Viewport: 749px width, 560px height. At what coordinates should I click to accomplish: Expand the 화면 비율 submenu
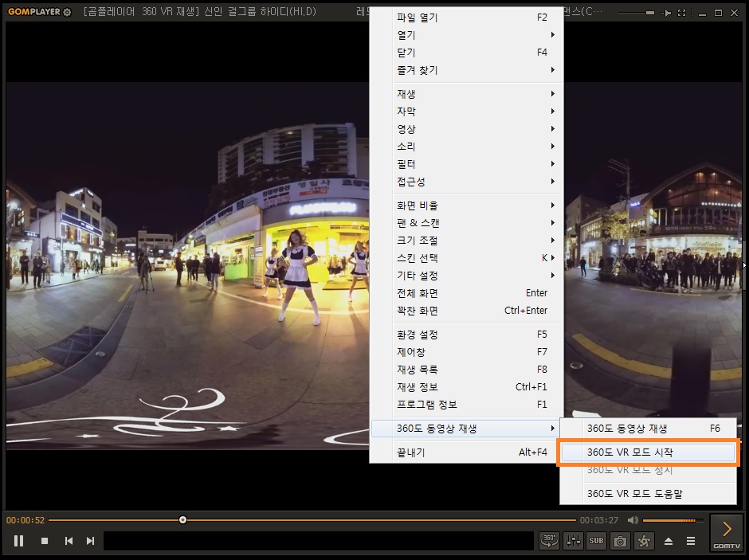point(466,206)
